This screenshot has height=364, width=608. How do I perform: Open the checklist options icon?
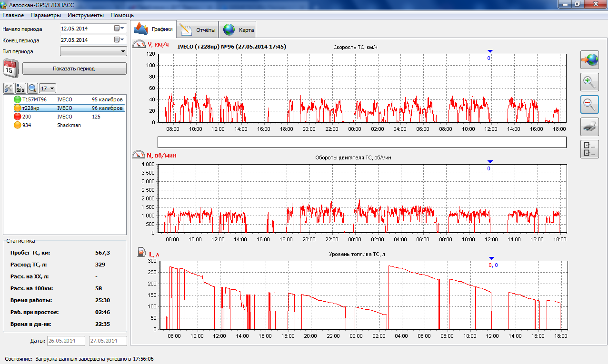pos(589,149)
